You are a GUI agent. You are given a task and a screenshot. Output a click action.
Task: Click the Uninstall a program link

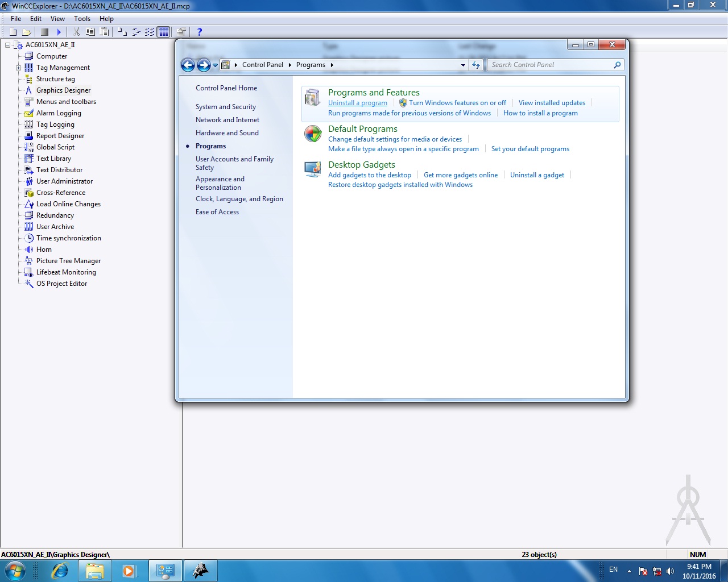coord(358,103)
